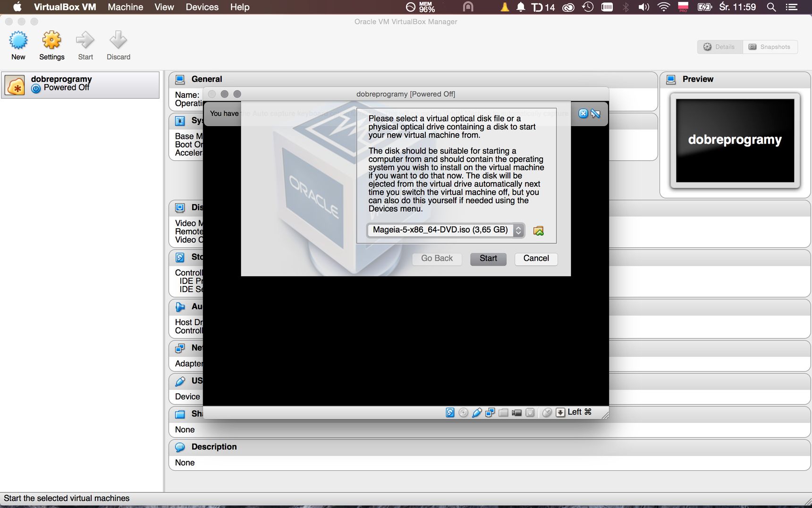This screenshot has height=508, width=812.
Task: Click the Display section header icon
Action: [180, 208]
